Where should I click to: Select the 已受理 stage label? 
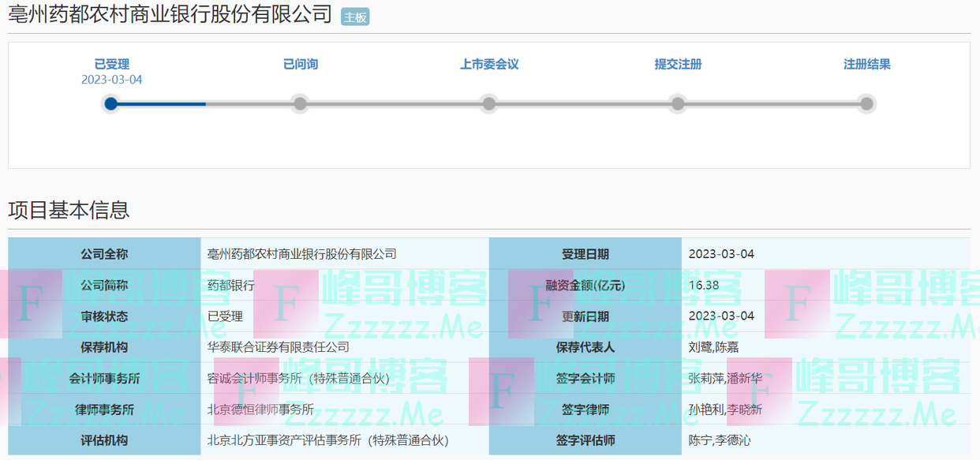pyautogui.click(x=111, y=64)
